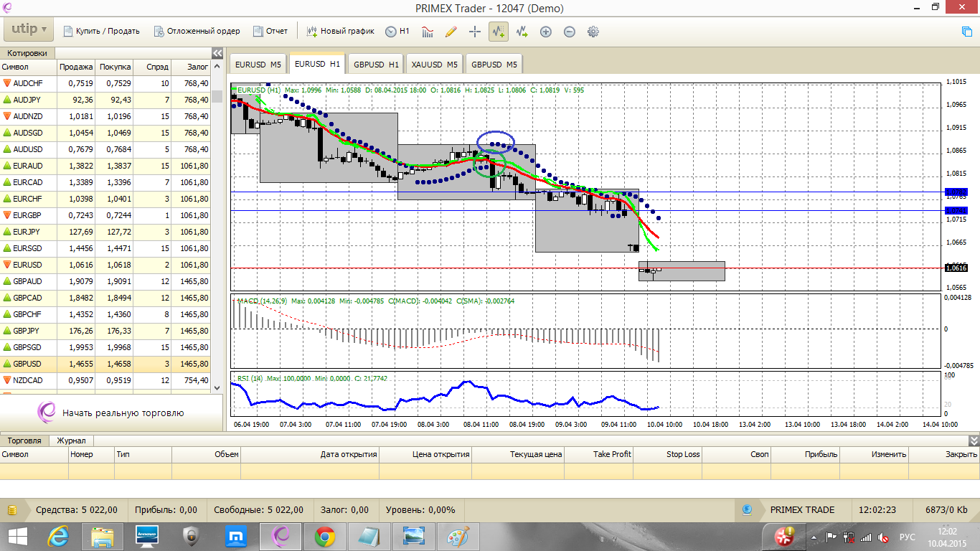Click the Купить / Продать button

[x=101, y=32]
